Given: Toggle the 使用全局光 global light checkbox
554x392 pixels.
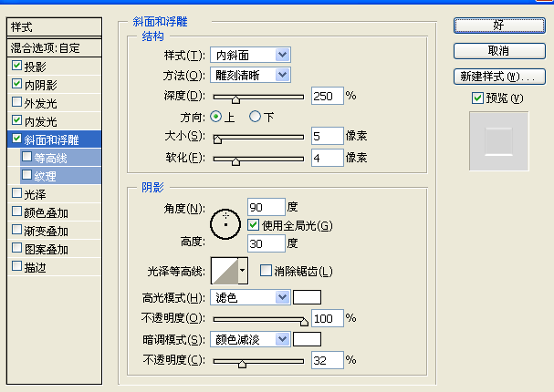Looking at the screenshot, I should pyautogui.click(x=253, y=225).
